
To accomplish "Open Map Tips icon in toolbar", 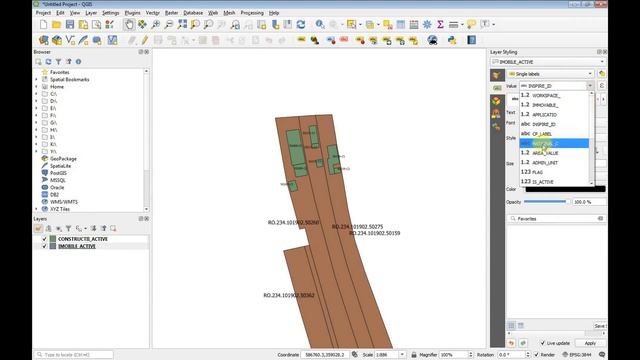I will [471, 25].
